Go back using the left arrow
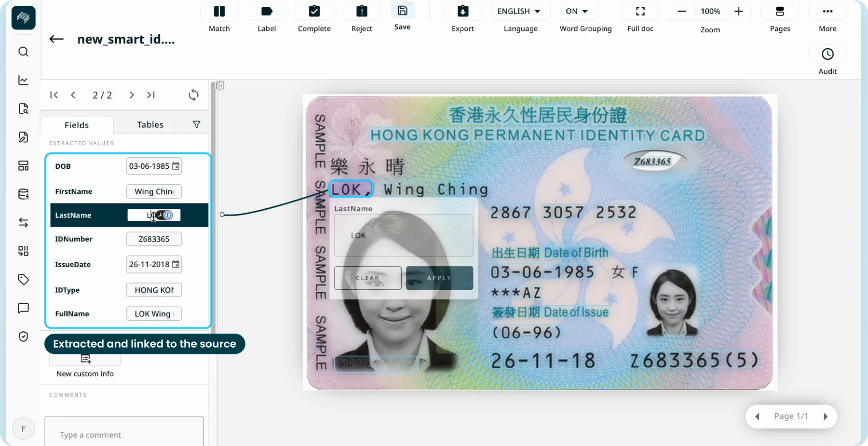This screenshot has width=868, height=446. [x=56, y=39]
